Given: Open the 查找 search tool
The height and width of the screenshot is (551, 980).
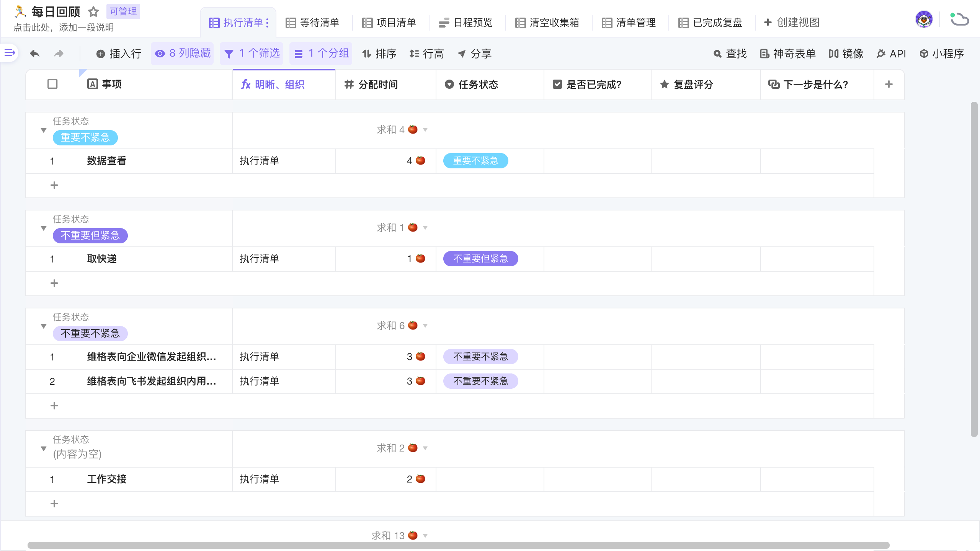Looking at the screenshot, I should (730, 54).
